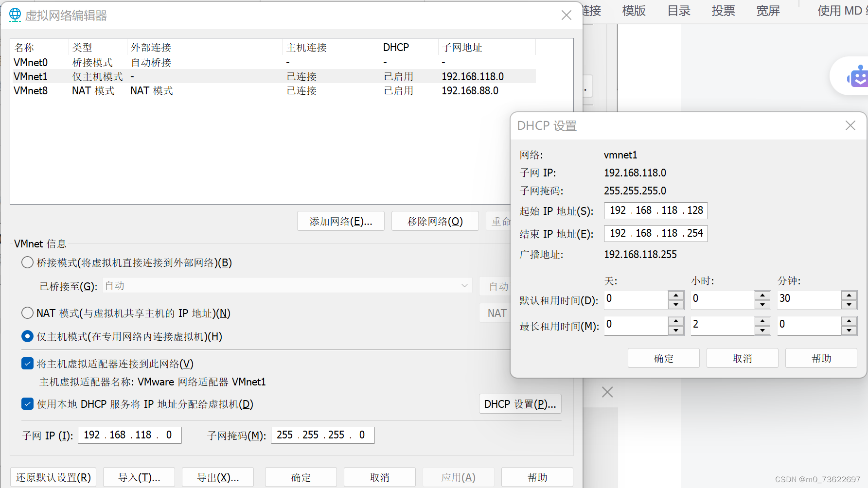Open DHCP 设置(P) button

[520, 404]
